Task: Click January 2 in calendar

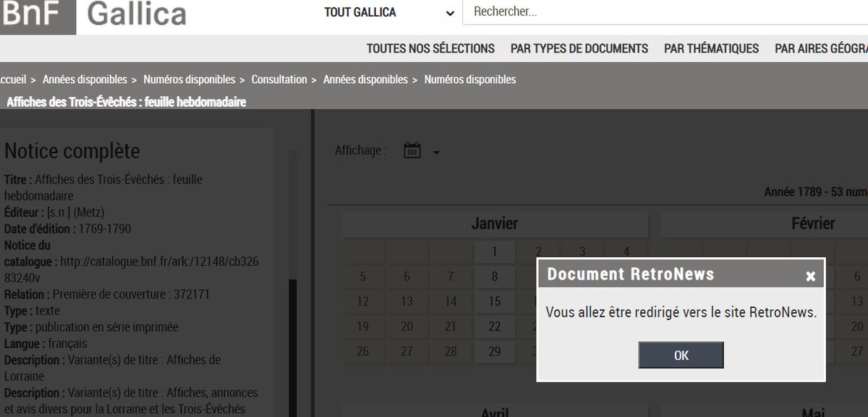Action: pyautogui.click(x=539, y=252)
